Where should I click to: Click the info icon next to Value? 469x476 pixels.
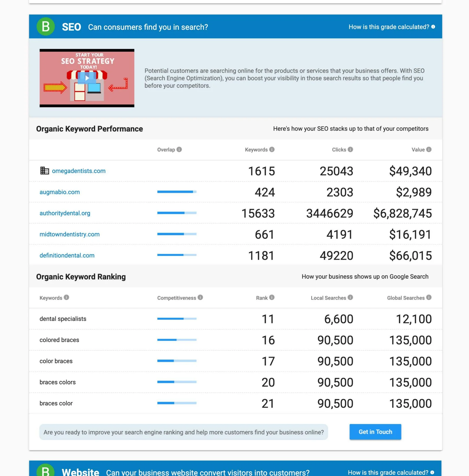429,149
